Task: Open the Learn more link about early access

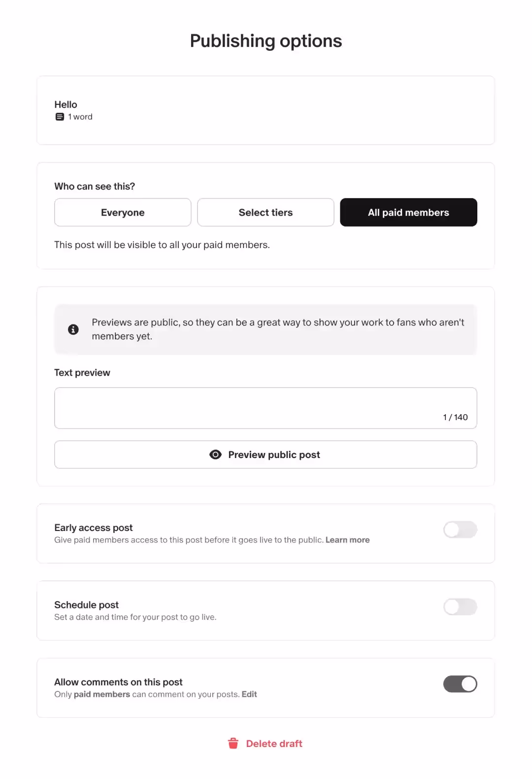Action: point(347,540)
